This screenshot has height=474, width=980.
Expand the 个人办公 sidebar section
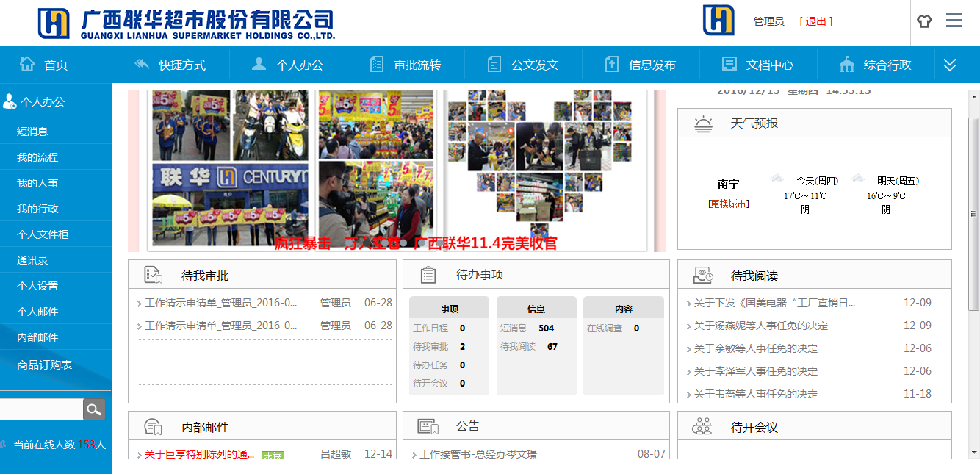[34, 102]
